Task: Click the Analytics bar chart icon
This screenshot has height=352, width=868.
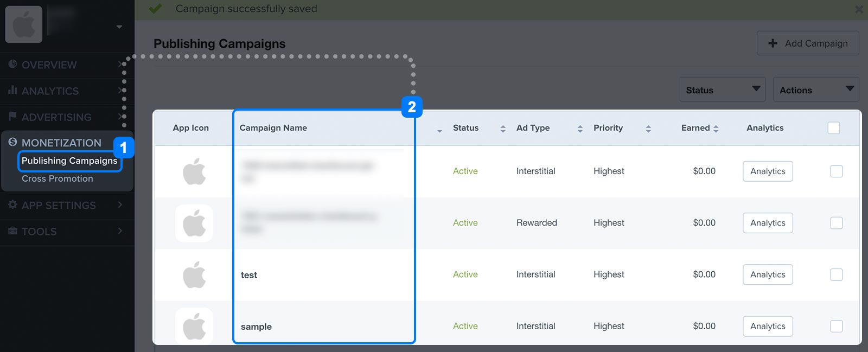Action: (x=12, y=90)
